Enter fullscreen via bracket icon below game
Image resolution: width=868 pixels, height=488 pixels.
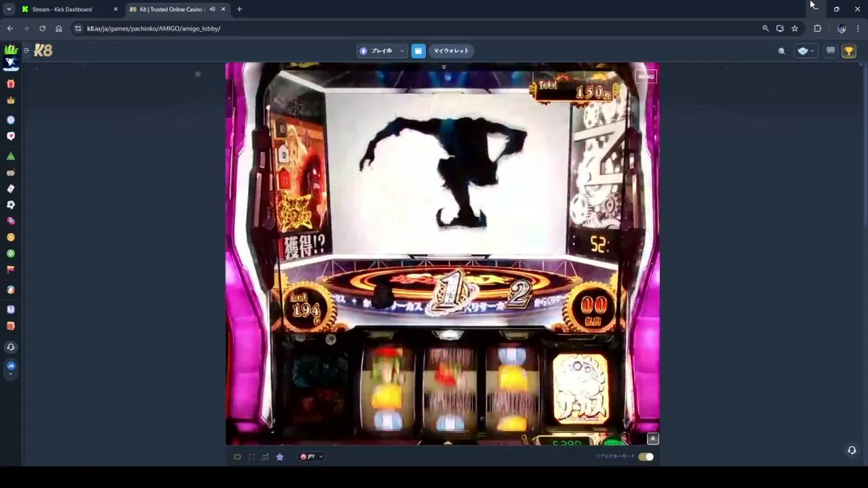tap(251, 457)
